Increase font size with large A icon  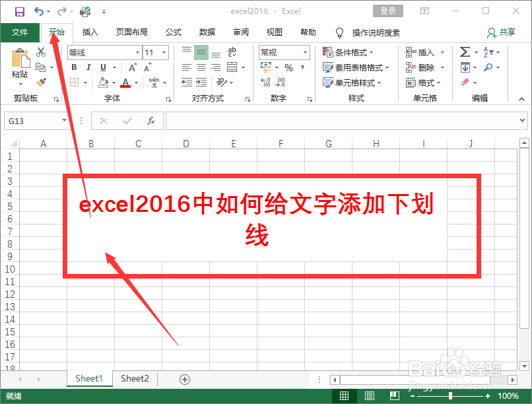pos(133,67)
